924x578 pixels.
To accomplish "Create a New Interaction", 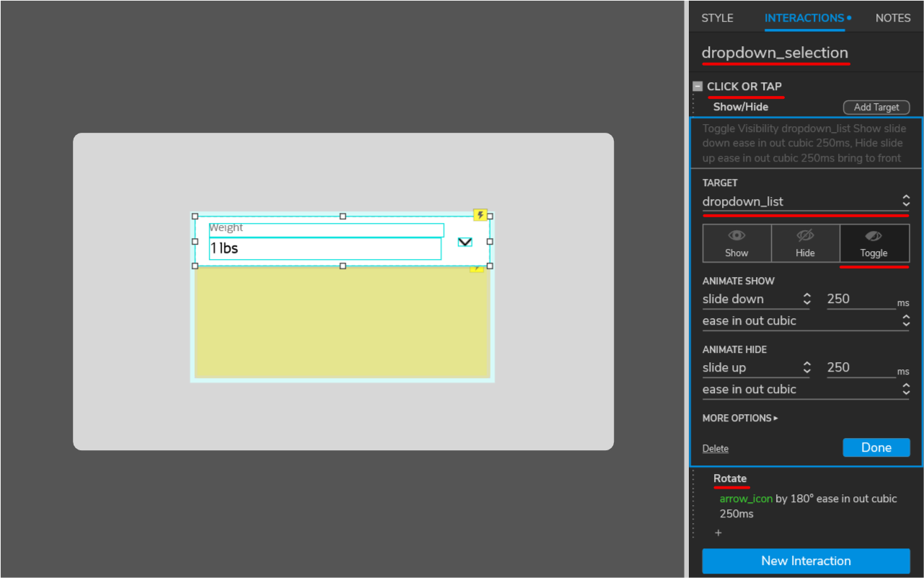I will point(806,561).
